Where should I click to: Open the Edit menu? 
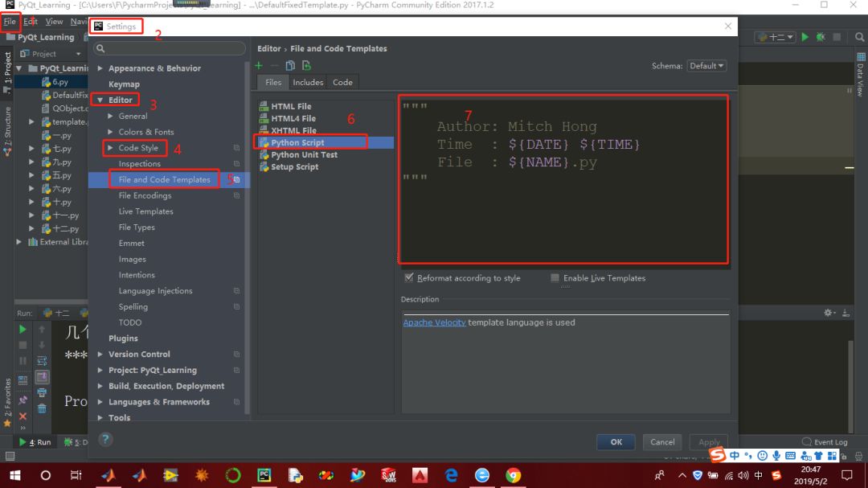point(30,22)
